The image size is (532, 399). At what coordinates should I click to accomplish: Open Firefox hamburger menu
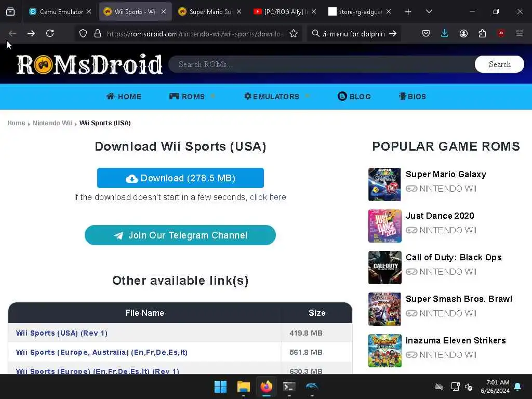tap(520, 33)
